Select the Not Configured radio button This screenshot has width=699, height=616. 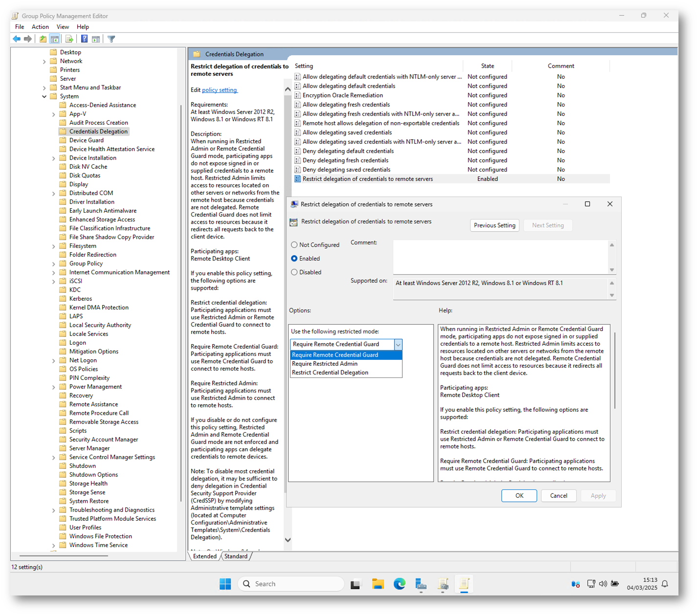click(294, 245)
